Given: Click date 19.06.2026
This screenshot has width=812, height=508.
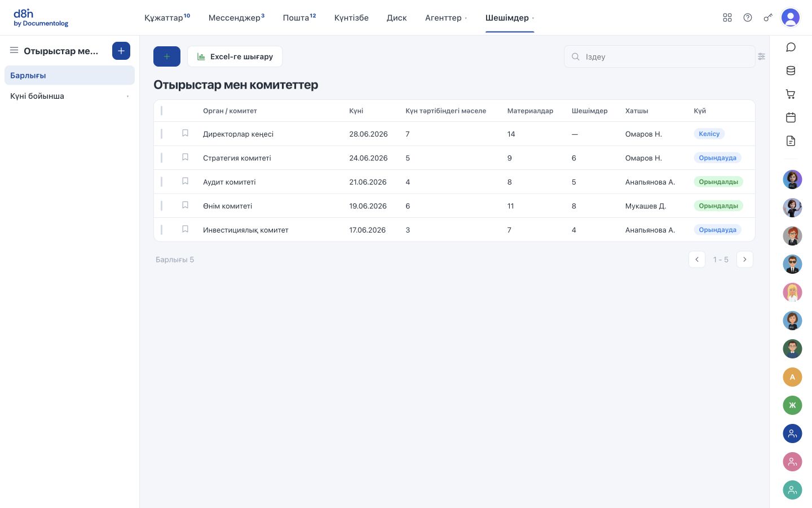Looking at the screenshot, I should (368, 206).
